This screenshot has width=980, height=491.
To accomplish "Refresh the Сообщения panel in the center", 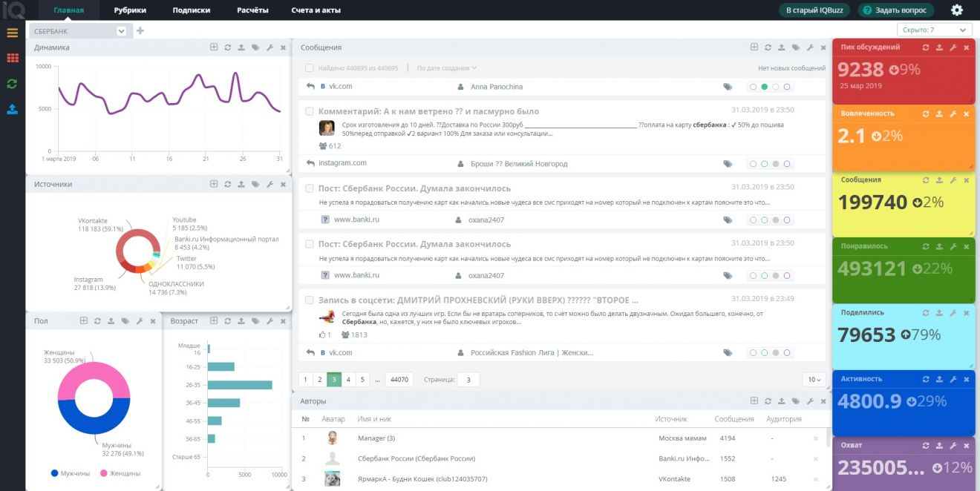I will coord(768,47).
